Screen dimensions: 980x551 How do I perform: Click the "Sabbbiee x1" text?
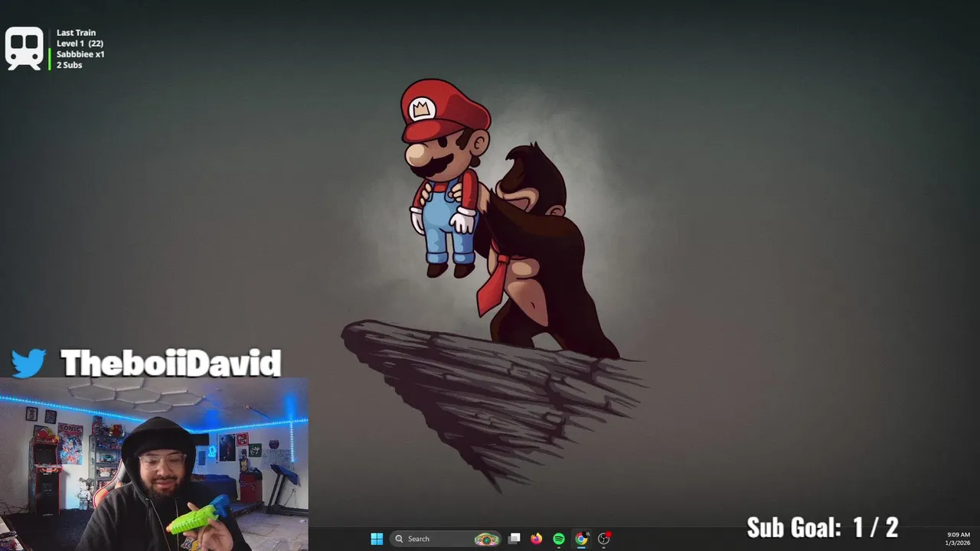80,54
